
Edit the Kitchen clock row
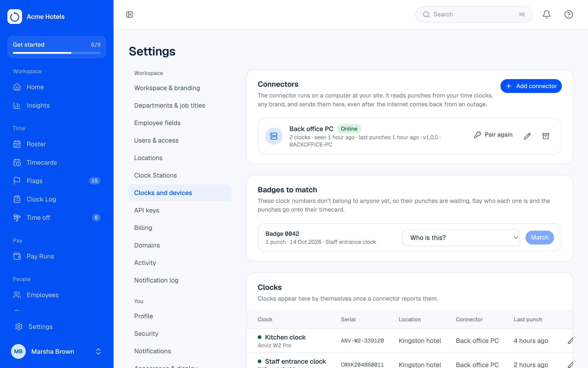point(570,341)
